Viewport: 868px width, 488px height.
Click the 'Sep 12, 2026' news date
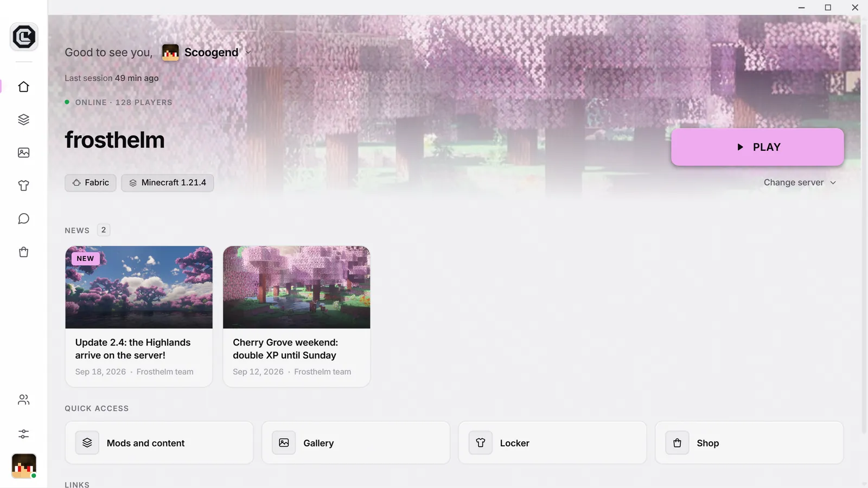click(x=258, y=372)
